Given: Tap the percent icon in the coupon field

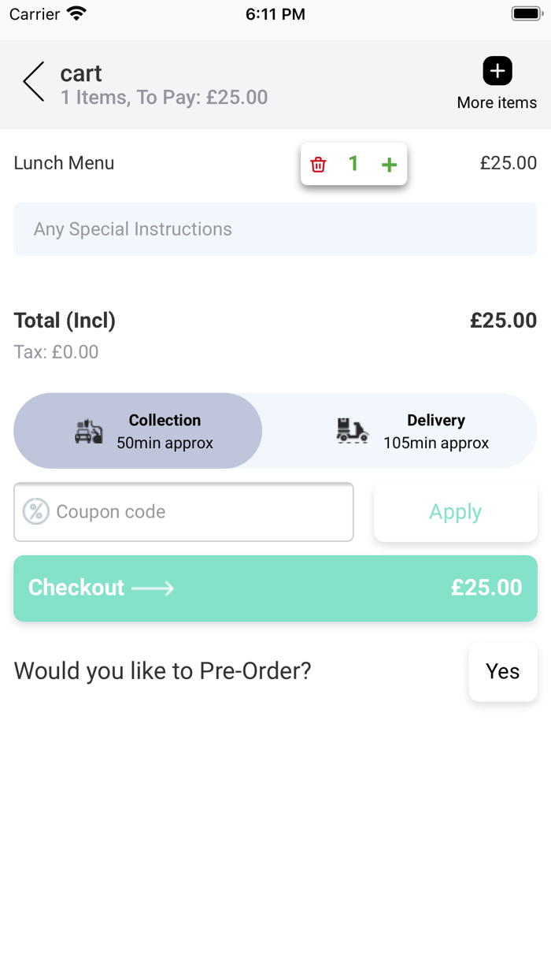Looking at the screenshot, I should pos(36,511).
